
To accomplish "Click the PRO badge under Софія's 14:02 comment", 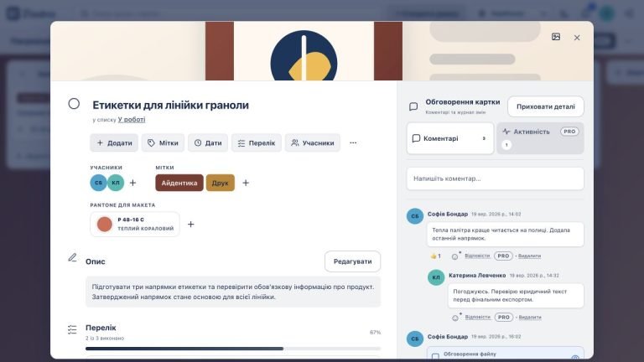I will pos(503,256).
